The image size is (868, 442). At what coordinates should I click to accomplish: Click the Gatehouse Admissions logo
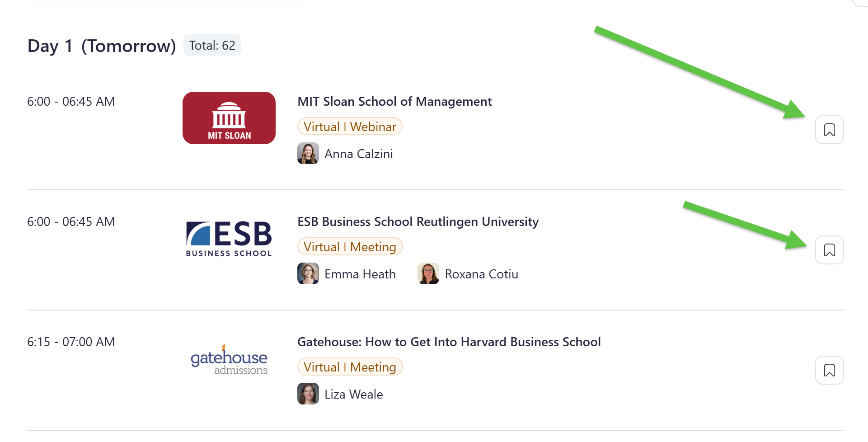coord(229,359)
